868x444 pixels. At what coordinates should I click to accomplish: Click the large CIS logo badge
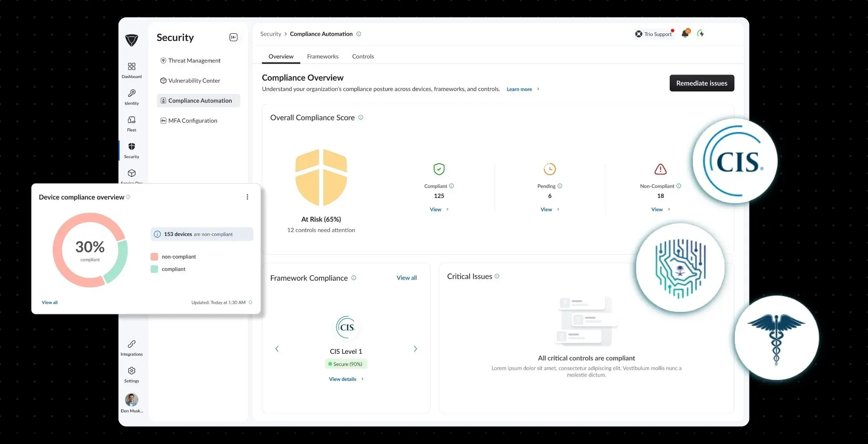pos(735,161)
